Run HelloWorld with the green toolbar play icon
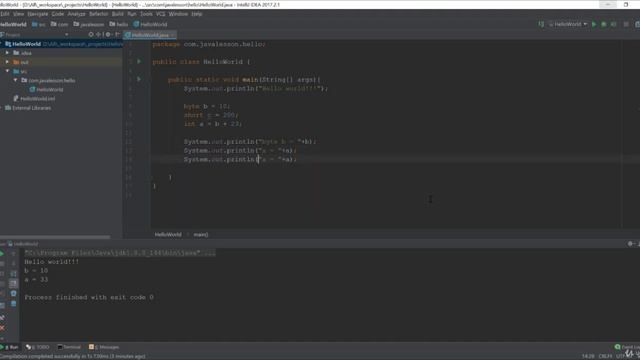The width and height of the screenshot is (640, 360). tap(594, 24)
